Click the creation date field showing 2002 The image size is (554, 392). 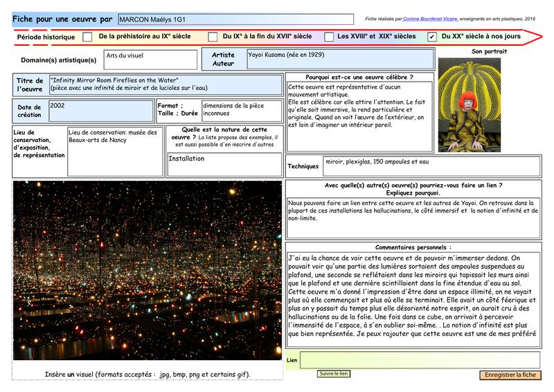(x=100, y=111)
